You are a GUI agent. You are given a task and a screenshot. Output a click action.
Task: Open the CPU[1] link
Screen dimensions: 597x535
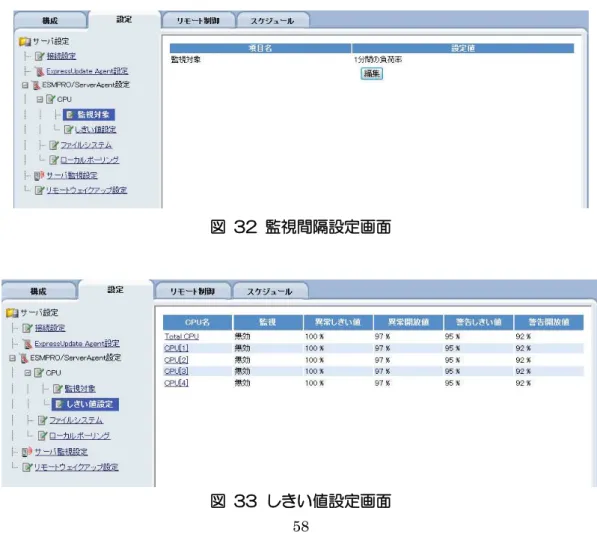tap(176, 348)
